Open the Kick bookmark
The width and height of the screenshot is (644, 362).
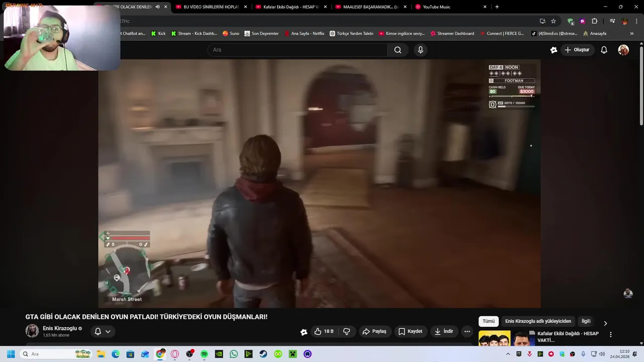point(158,34)
